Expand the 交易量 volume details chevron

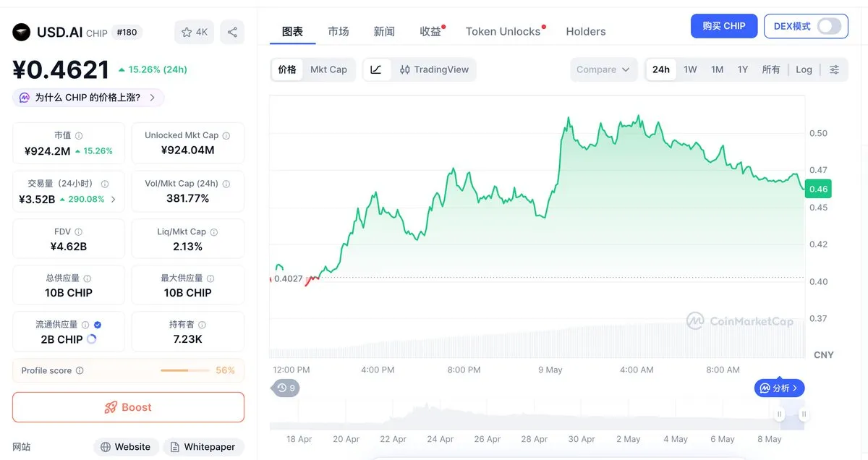click(113, 199)
